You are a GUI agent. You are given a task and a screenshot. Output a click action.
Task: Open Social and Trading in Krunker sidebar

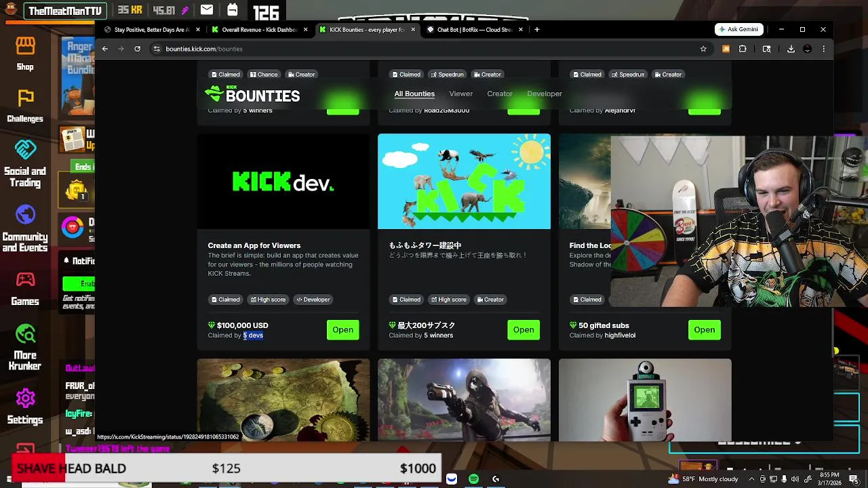[25, 163]
